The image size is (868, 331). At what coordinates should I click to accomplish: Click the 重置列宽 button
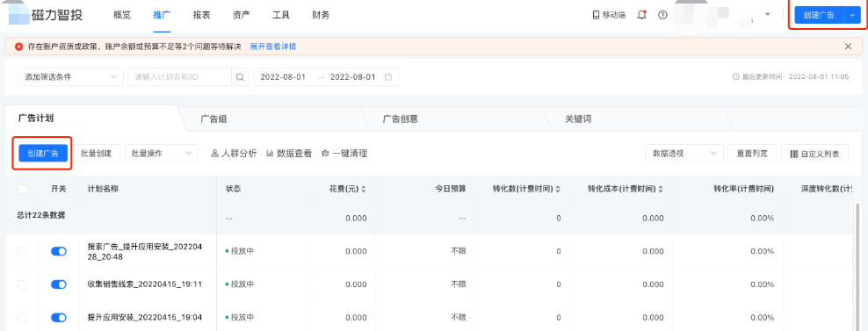coord(752,154)
